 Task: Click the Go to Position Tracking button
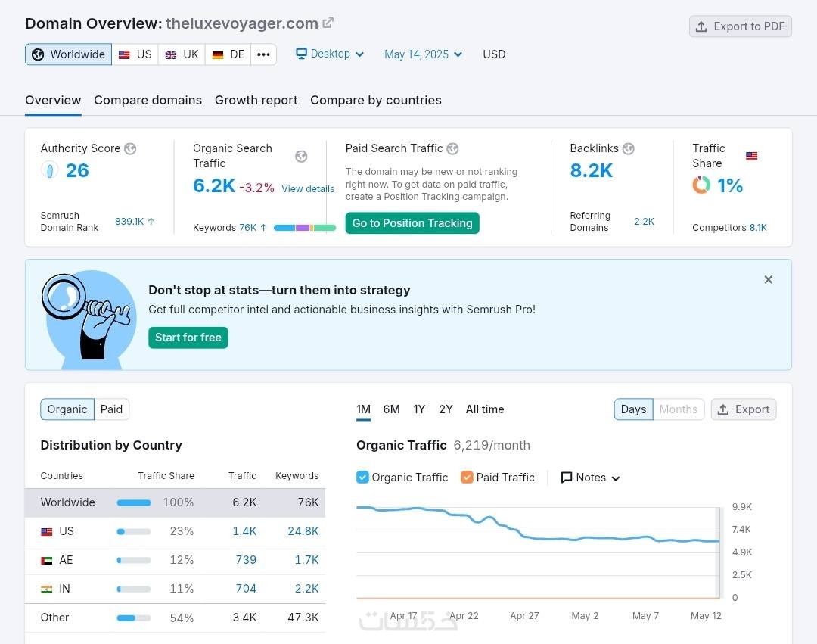coord(412,223)
